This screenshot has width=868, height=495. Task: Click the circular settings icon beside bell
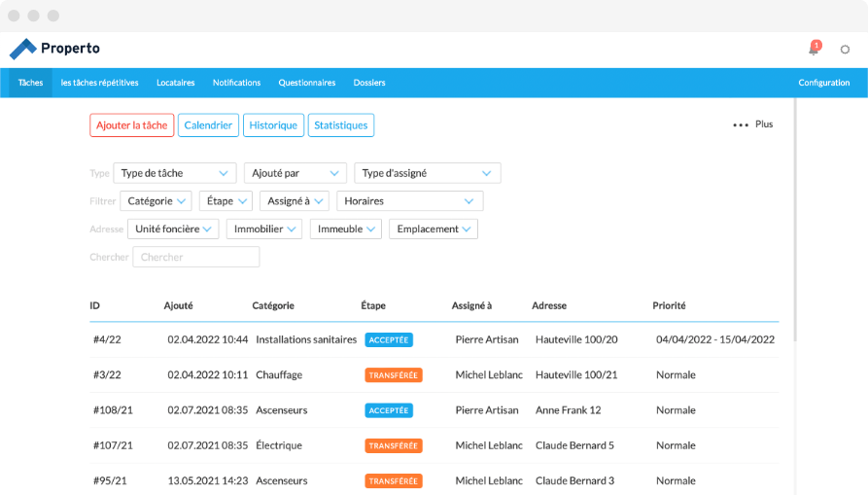point(845,50)
